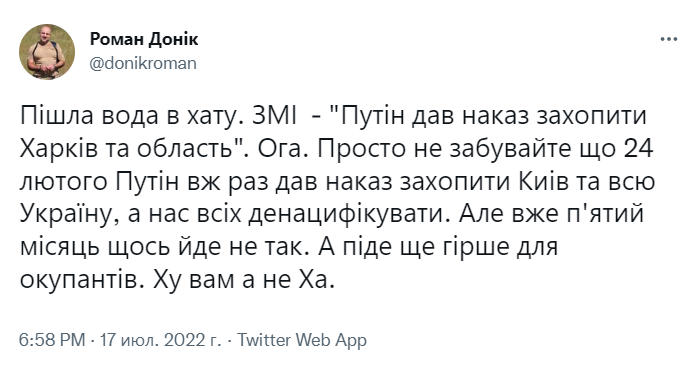Visit the @donikroman handle link

click(143, 63)
